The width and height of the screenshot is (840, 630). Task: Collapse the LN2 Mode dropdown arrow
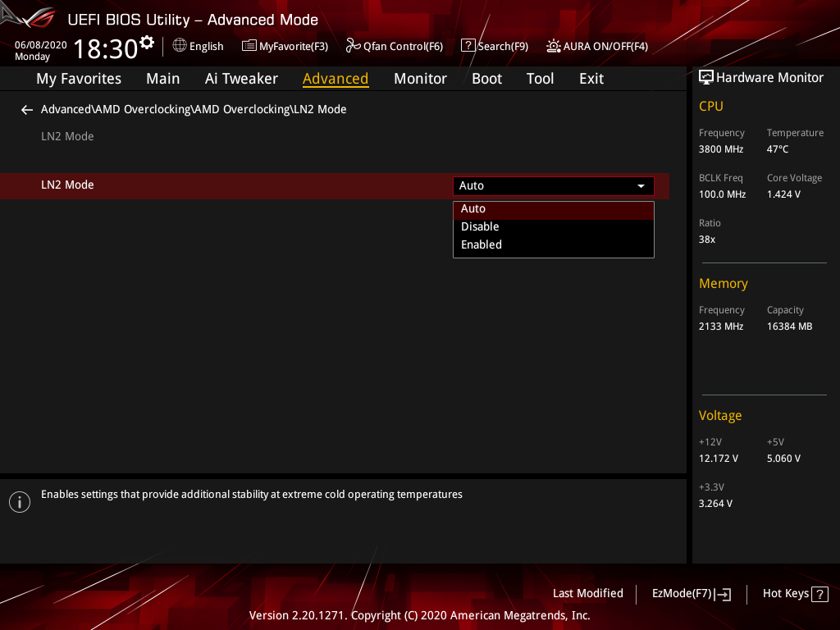(641, 186)
